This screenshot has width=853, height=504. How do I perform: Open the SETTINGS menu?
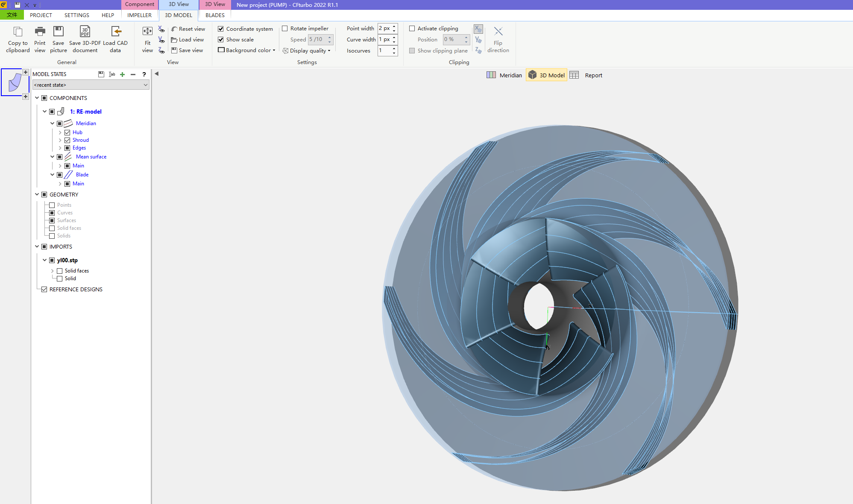coord(77,15)
